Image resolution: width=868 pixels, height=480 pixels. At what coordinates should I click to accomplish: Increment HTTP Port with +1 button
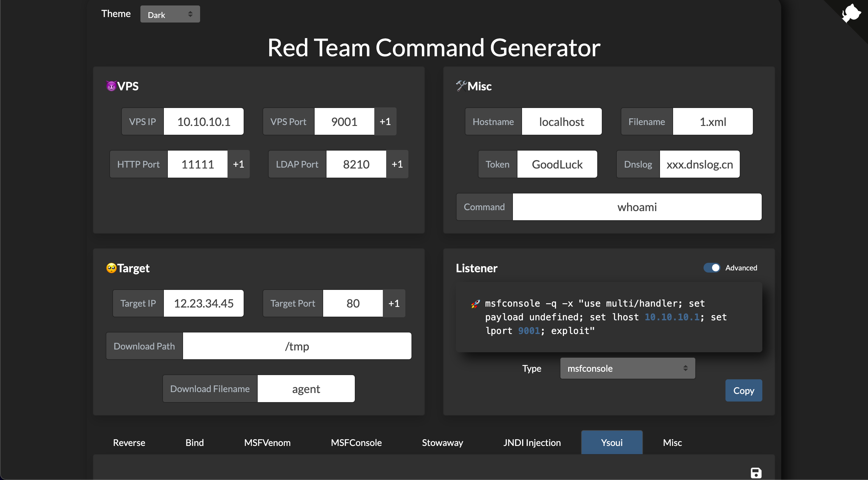click(238, 164)
